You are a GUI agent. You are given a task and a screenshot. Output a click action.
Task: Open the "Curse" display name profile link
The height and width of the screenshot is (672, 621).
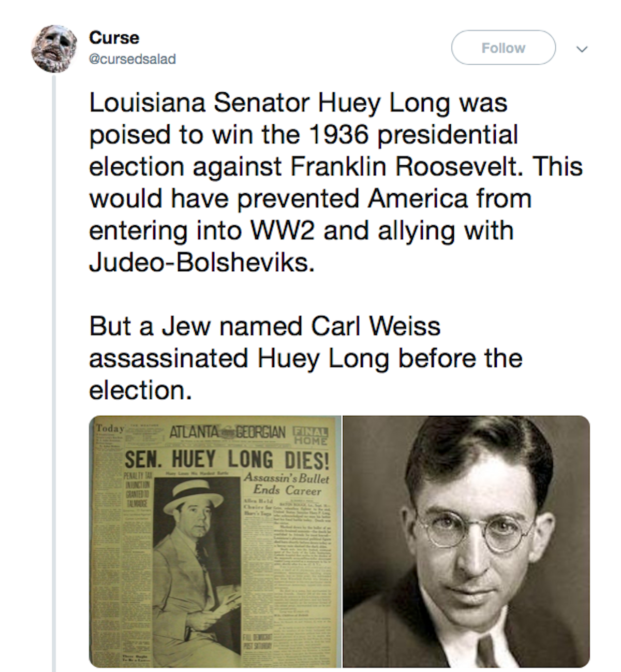coord(114,38)
